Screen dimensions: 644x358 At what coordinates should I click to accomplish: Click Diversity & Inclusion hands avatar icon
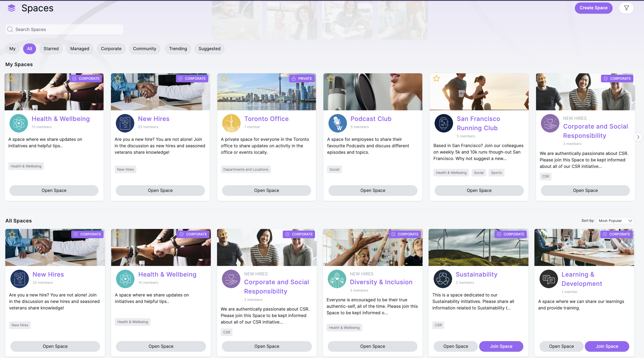click(x=337, y=279)
